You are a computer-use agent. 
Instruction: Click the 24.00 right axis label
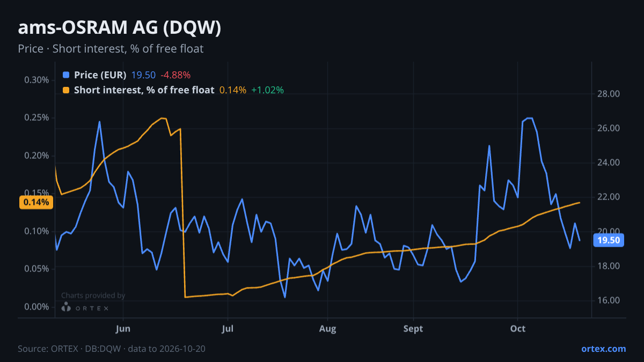609,162
